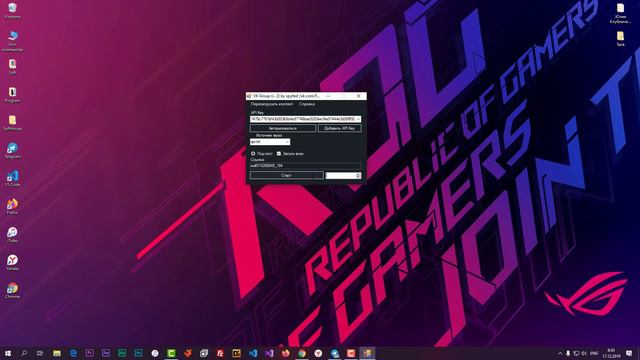
Task: Toggle the Запуск всех checkbox
Action: coord(279,153)
